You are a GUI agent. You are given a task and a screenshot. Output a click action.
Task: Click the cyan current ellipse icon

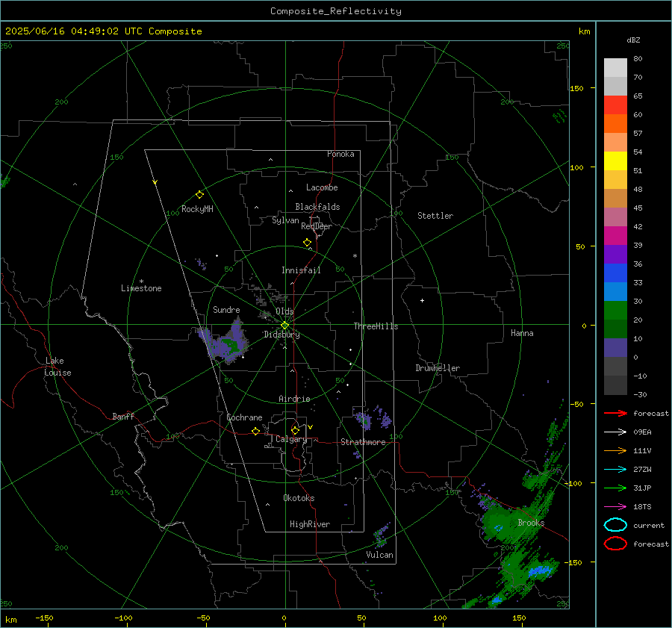pyautogui.click(x=615, y=525)
